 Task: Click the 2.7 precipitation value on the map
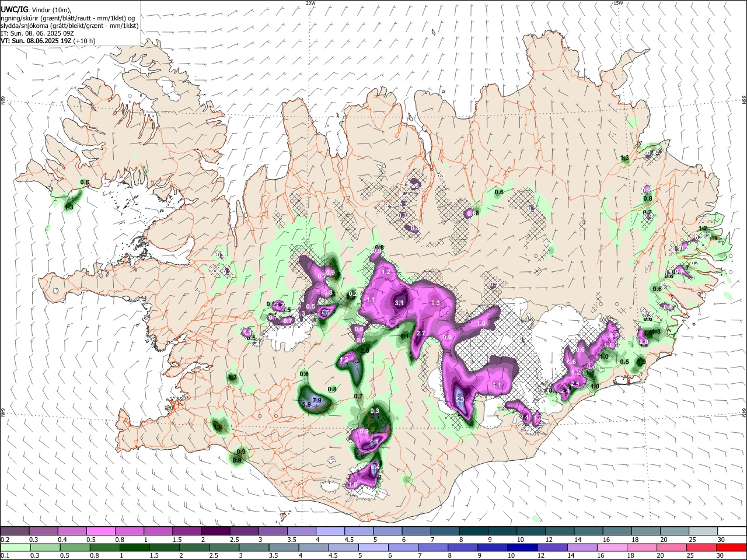pyautogui.click(x=420, y=333)
